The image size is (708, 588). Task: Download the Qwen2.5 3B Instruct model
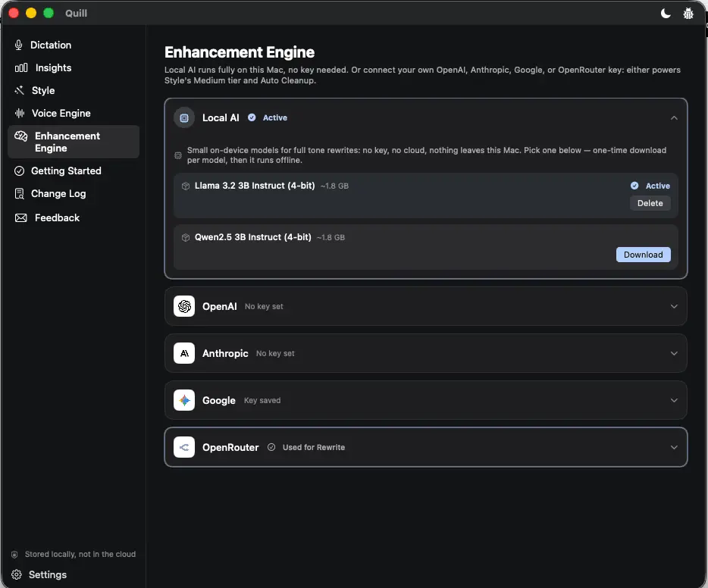coord(644,255)
